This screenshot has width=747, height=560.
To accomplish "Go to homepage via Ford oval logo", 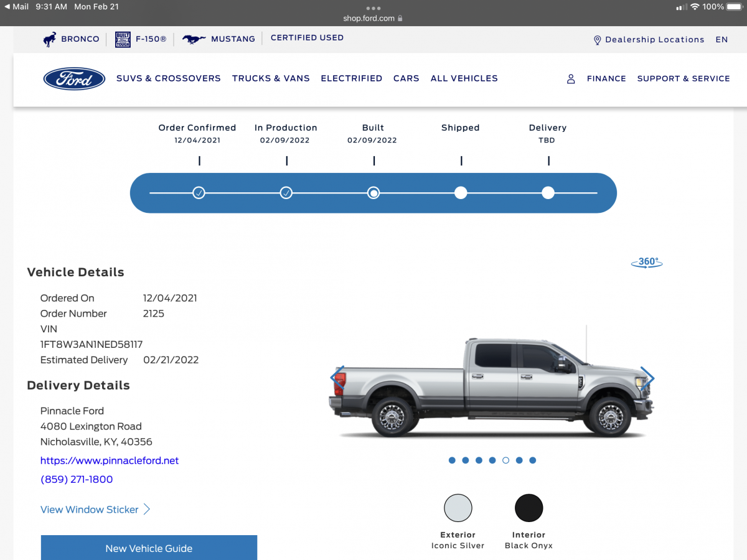I will click(x=74, y=79).
